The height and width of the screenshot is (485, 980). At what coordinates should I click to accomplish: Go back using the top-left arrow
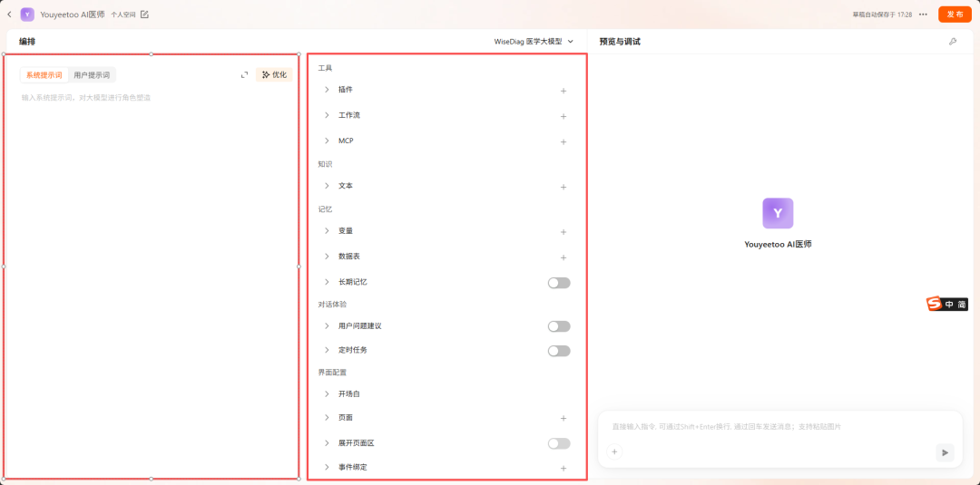coord(9,14)
